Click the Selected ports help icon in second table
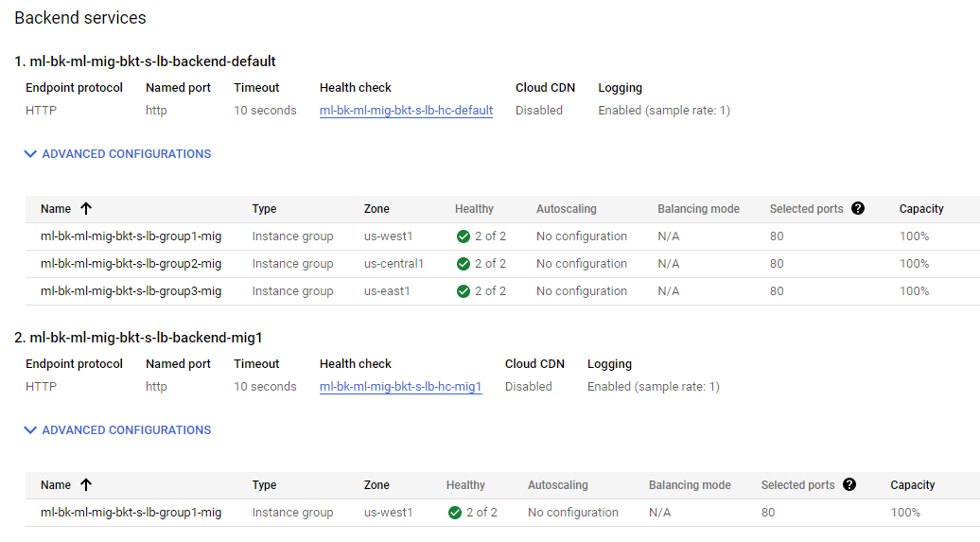 click(x=849, y=485)
